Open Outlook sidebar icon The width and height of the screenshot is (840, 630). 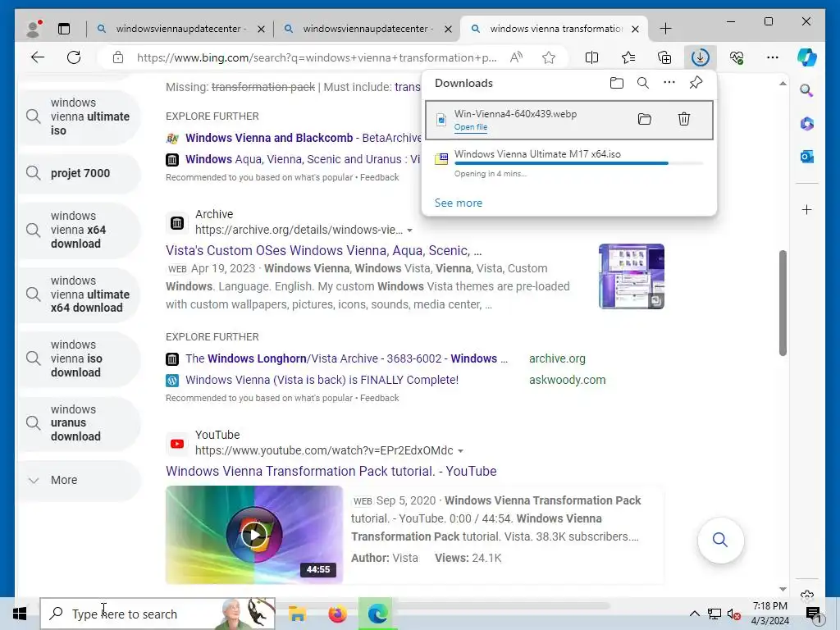807,157
